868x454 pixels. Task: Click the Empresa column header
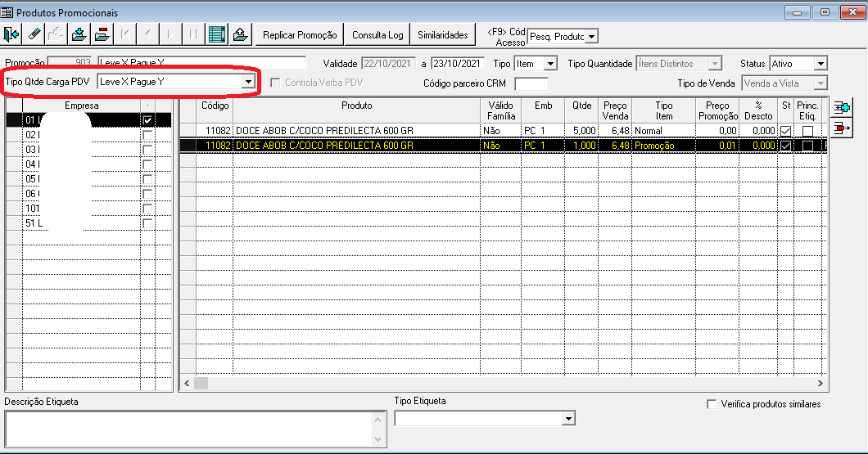pos(81,105)
